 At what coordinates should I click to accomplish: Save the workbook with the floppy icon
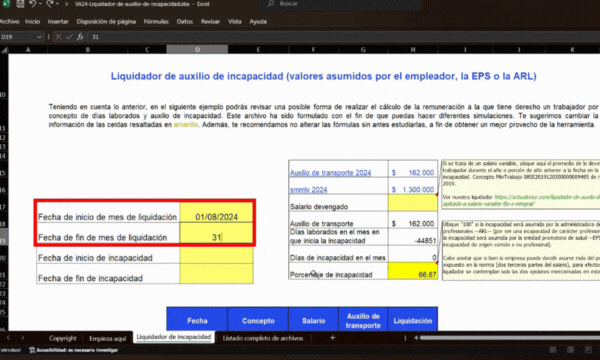(20, 4)
